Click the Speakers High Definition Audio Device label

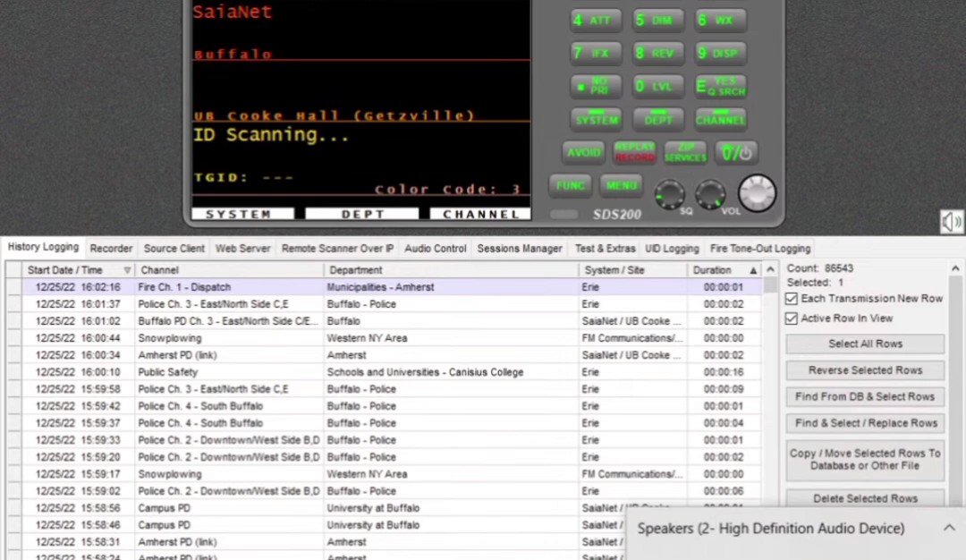[x=771, y=528]
